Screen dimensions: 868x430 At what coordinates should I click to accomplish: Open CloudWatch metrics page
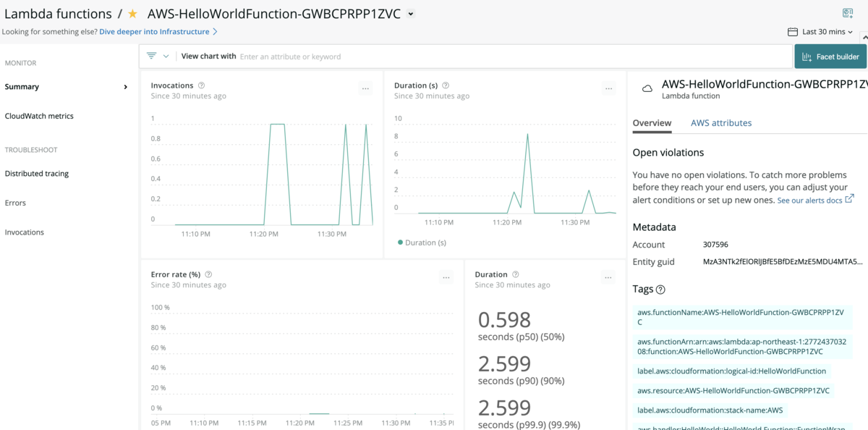(39, 116)
